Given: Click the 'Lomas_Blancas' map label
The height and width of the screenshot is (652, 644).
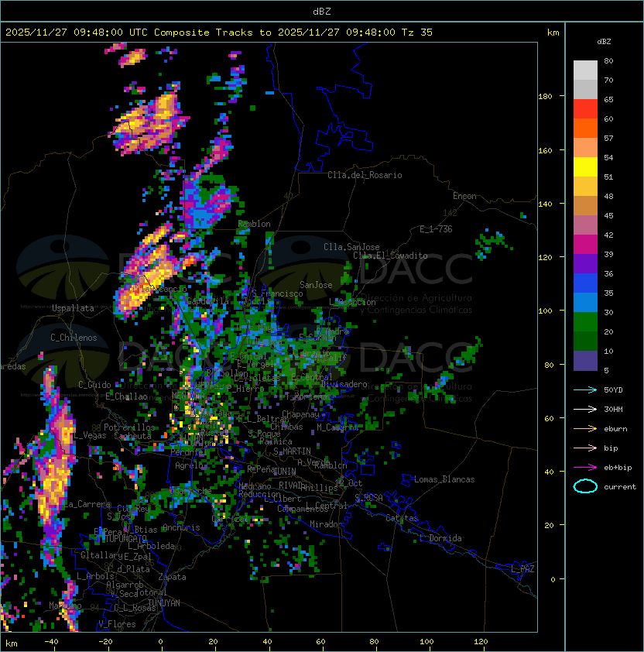Looking at the screenshot, I should pos(444,479).
